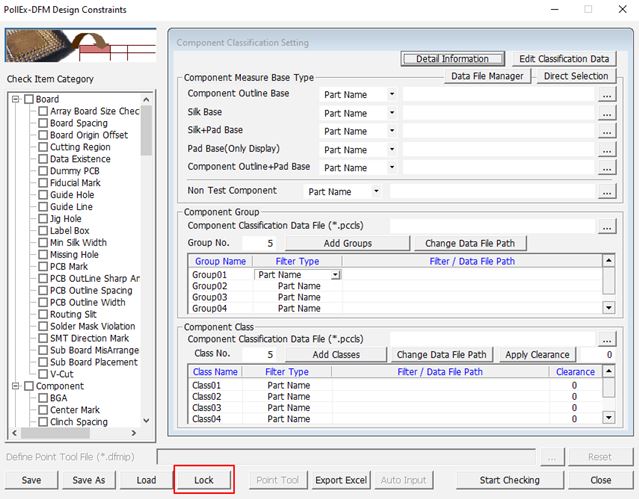
Task: Check the Board Spacing item
Action: coord(43,123)
